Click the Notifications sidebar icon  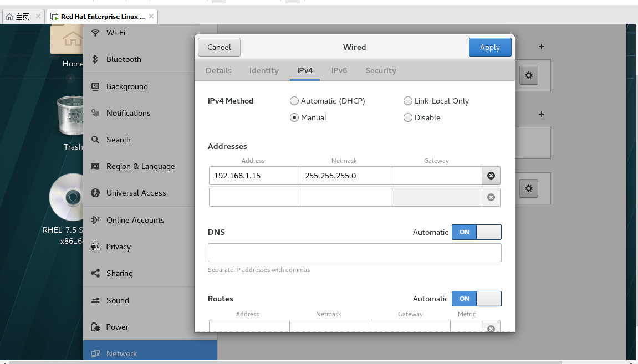click(95, 113)
